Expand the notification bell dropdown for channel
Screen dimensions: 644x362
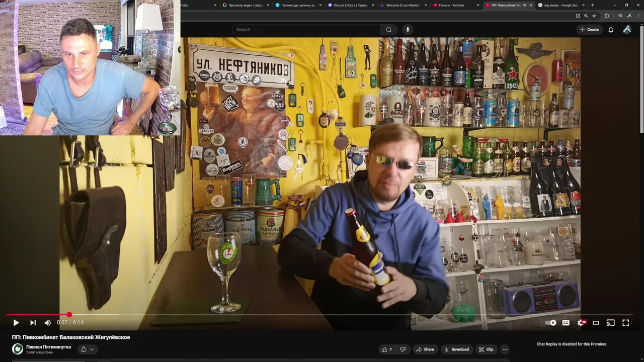point(87,349)
